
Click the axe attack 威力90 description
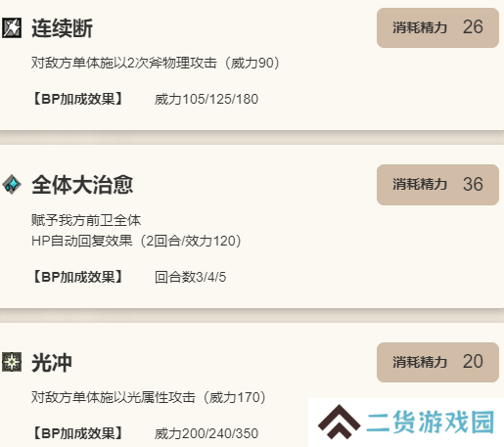156,63
